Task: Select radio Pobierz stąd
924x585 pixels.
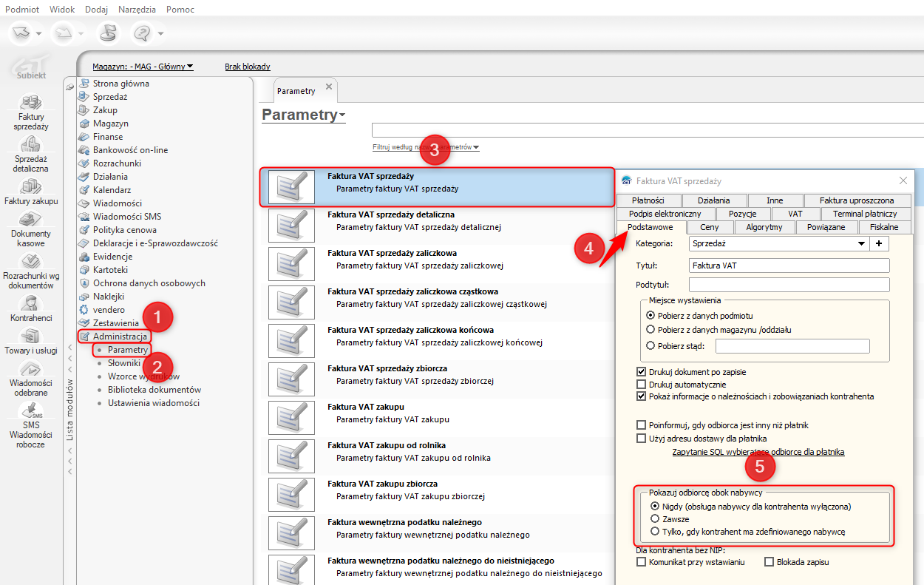Action: [x=650, y=345]
